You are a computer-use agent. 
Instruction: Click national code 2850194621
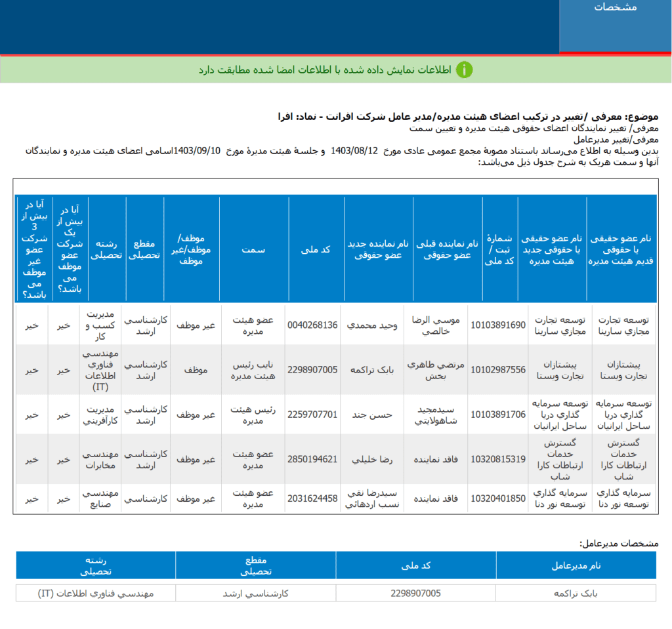tap(312, 459)
